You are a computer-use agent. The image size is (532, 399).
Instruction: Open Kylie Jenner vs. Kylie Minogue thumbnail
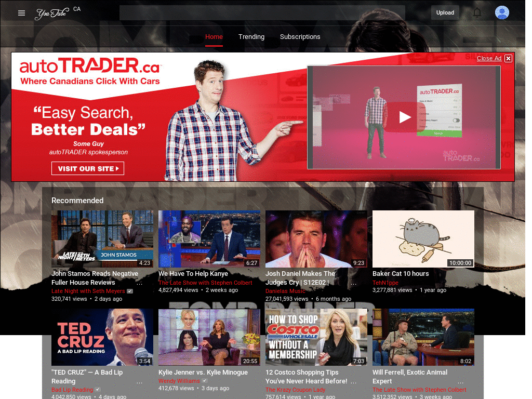pyautogui.click(x=209, y=337)
